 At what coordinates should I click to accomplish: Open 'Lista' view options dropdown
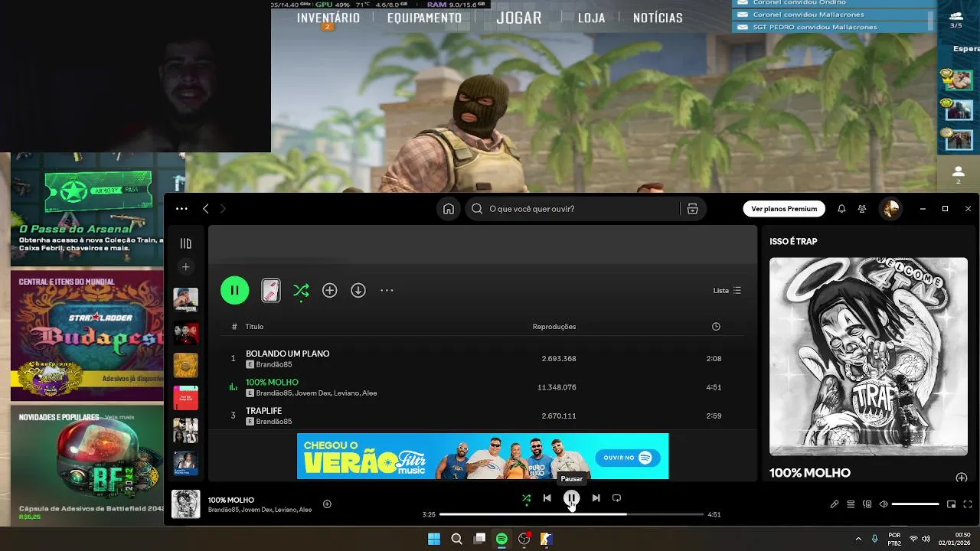point(727,291)
